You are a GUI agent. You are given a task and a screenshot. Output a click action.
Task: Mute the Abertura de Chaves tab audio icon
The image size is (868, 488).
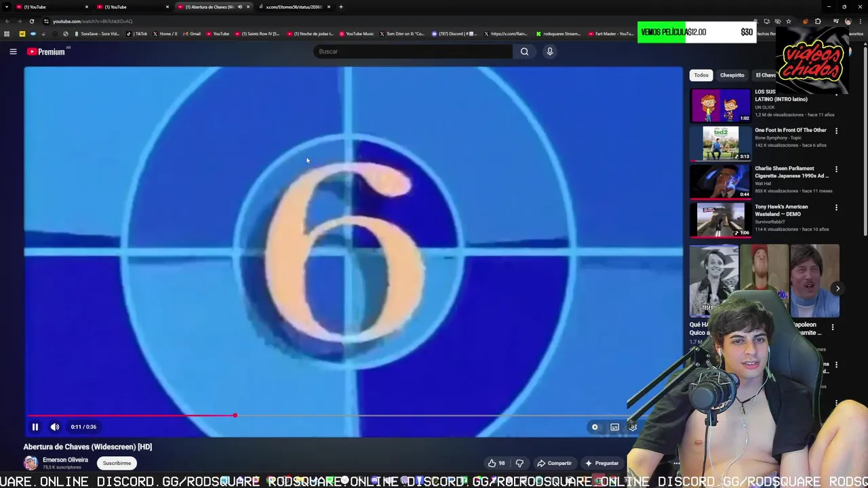click(239, 7)
